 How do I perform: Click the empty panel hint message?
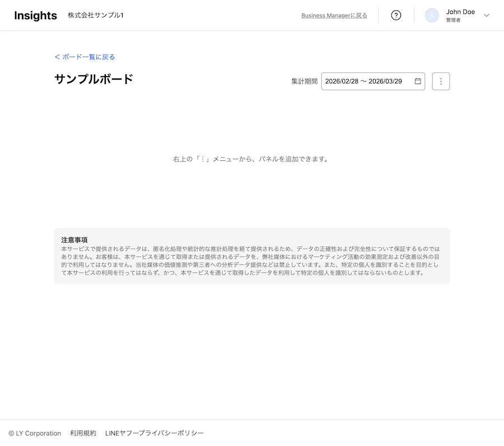(250, 159)
